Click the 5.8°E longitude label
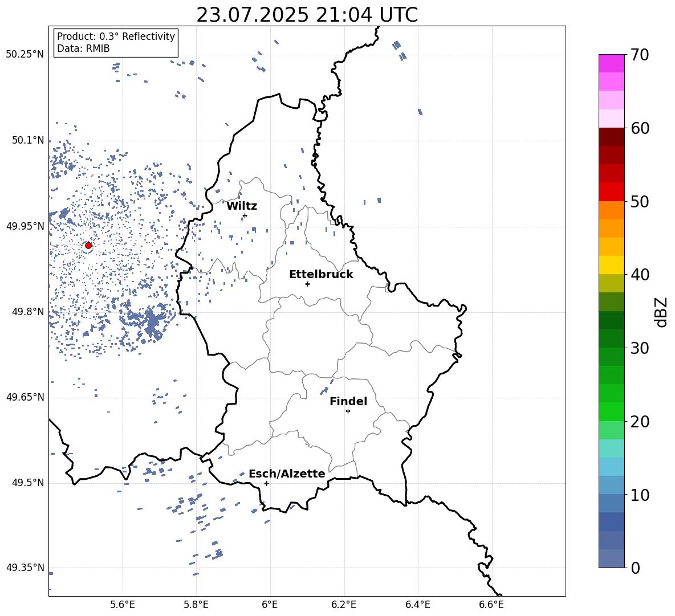Image resolution: width=675 pixels, height=616 pixels. pyautogui.click(x=196, y=605)
